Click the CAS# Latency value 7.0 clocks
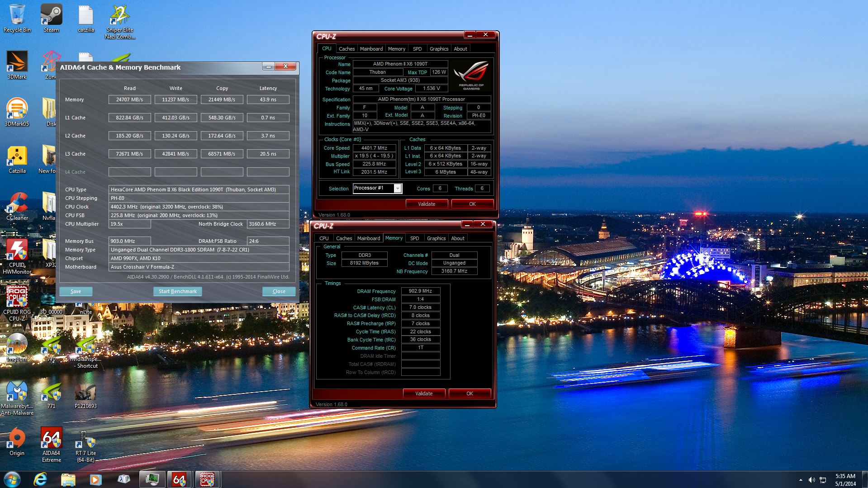Screen dimensions: 868x488 pyautogui.click(x=421, y=307)
